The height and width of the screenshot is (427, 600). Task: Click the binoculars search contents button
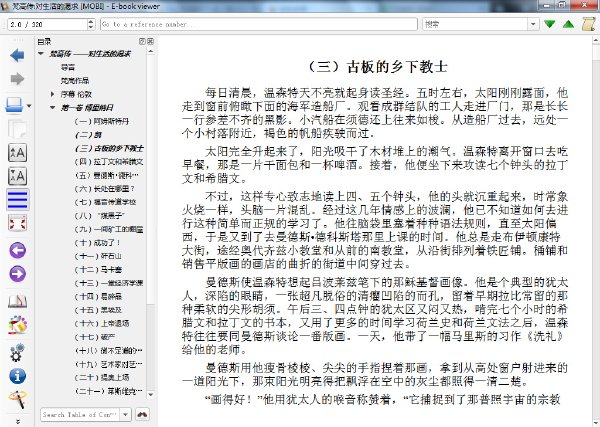coord(142,414)
